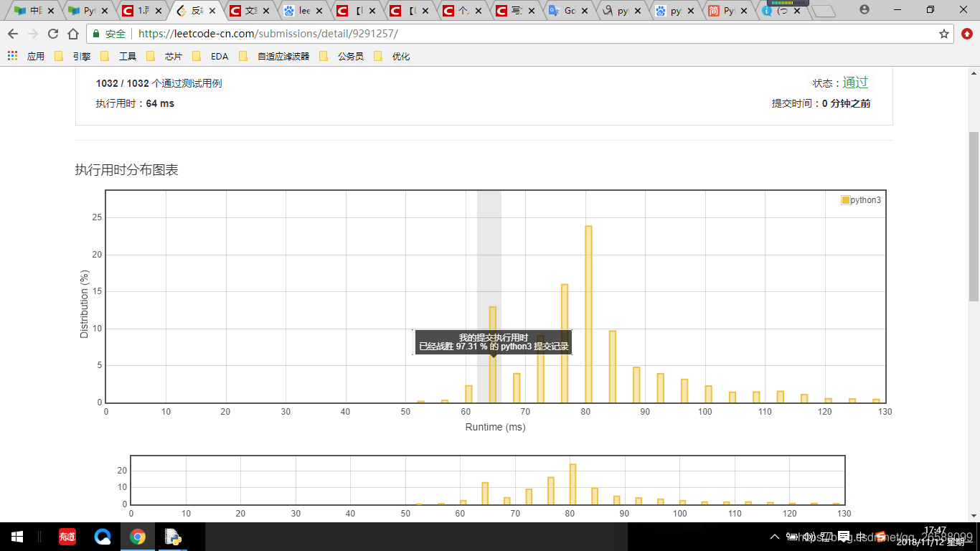Click the Chrome taskbar icon
This screenshot has width=980, height=551.
pos(138,537)
